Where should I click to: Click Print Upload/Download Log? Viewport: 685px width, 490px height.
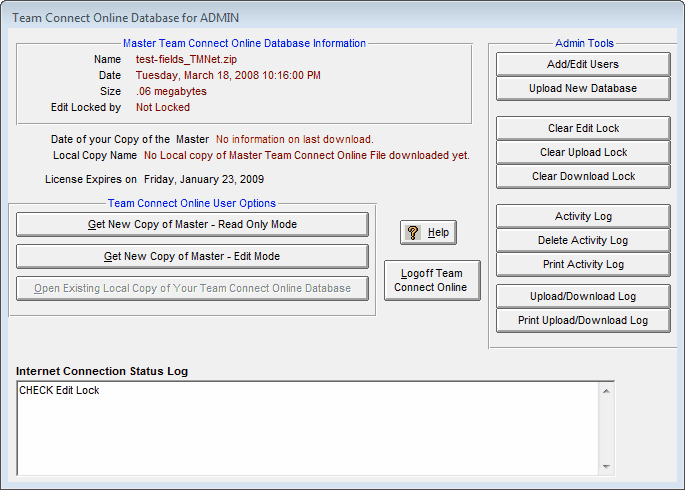point(583,320)
